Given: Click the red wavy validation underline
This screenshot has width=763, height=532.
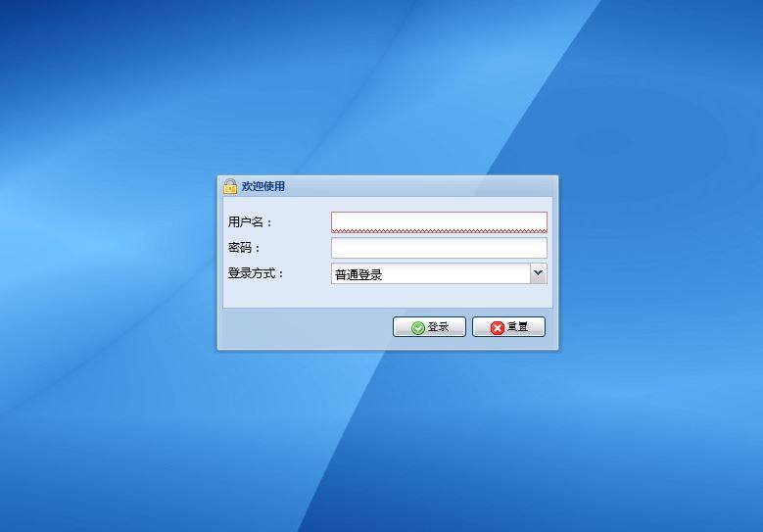Looking at the screenshot, I should (439, 232).
